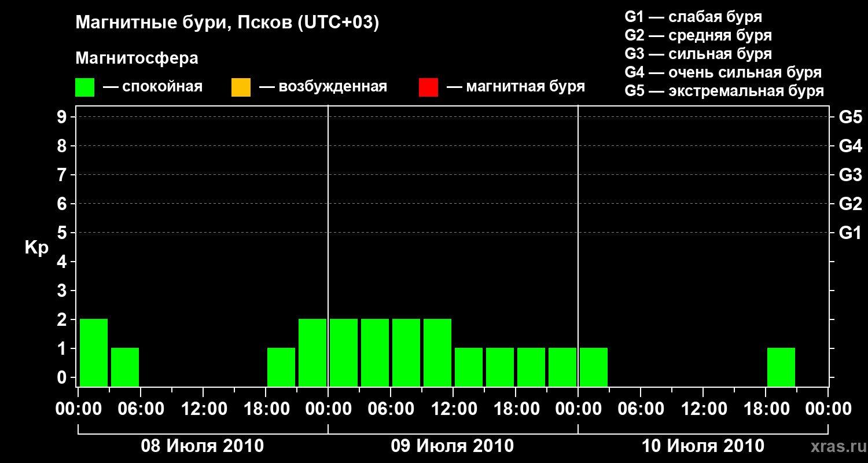
Task: Click the 'G5' label on the right axis
Action: [850, 117]
